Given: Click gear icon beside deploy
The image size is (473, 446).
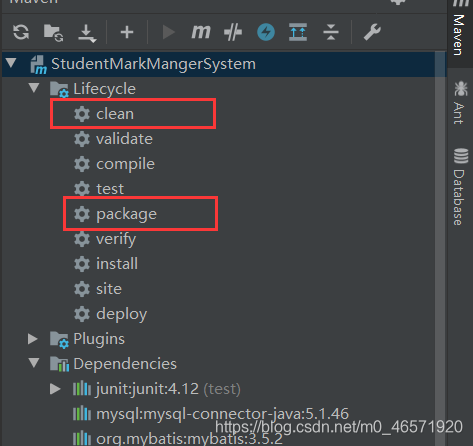Looking at the screenshot, I should coord(82,314).
